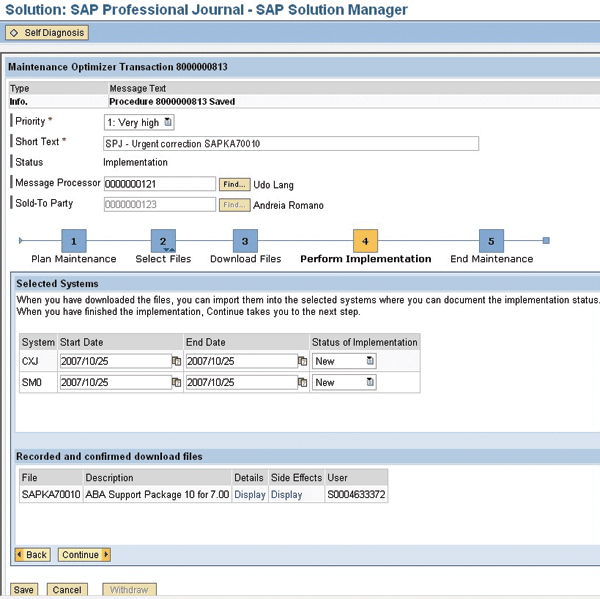600x599 pixels.
Task: Go to step 1 Plan Maintenance
Action: pos(74,241)
